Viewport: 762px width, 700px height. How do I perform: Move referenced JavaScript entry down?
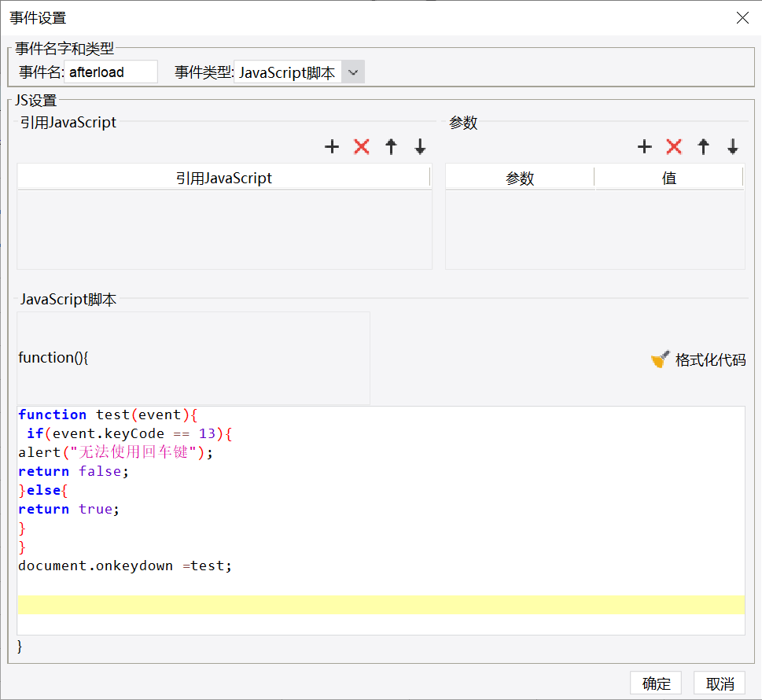[x=421, y=146]
